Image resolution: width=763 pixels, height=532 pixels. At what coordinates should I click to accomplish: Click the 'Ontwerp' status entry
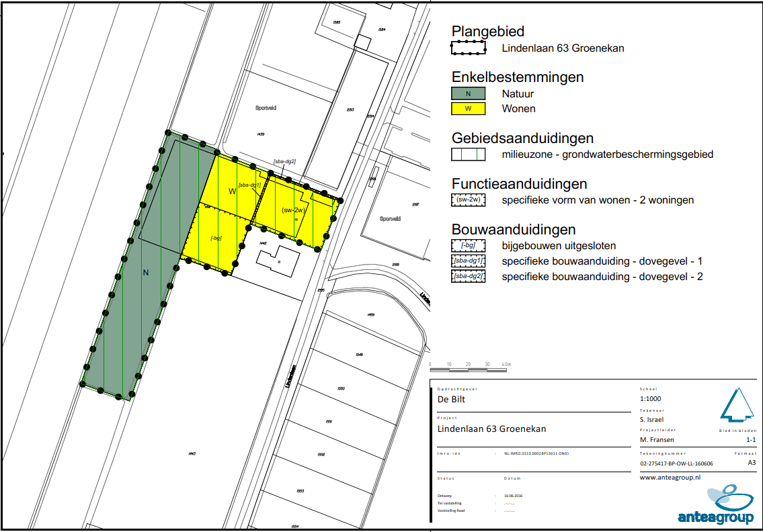(444, 496)
